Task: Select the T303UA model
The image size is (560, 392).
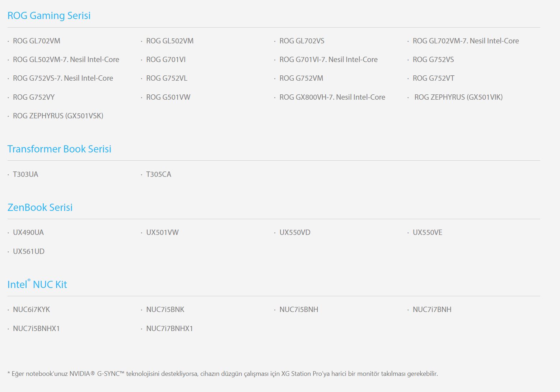Action: [25, 174]
